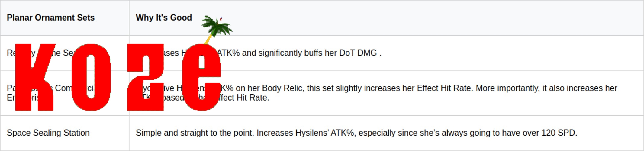
Task: Click "Increases Hysilens' ATK%" in the last row
Action: (305, 133)
